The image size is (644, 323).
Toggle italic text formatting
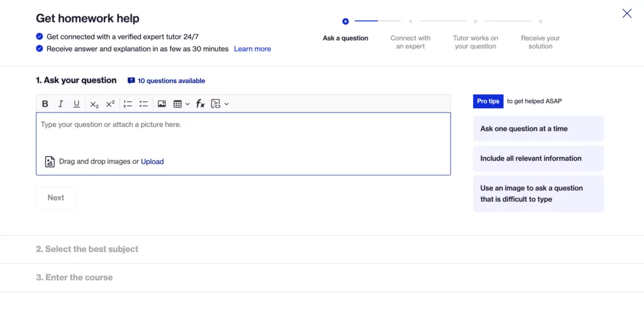pos(61,104)
